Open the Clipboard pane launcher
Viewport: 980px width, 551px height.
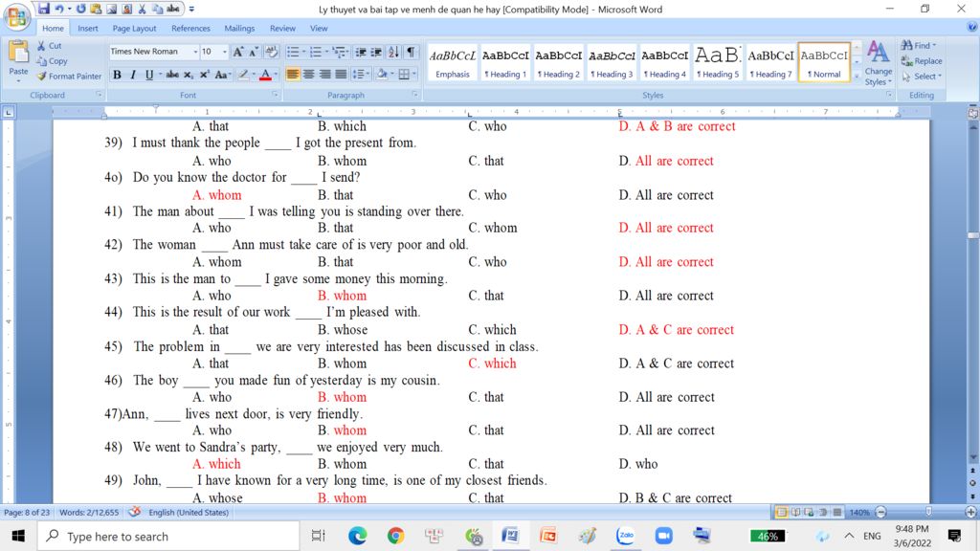coord(99,95)
